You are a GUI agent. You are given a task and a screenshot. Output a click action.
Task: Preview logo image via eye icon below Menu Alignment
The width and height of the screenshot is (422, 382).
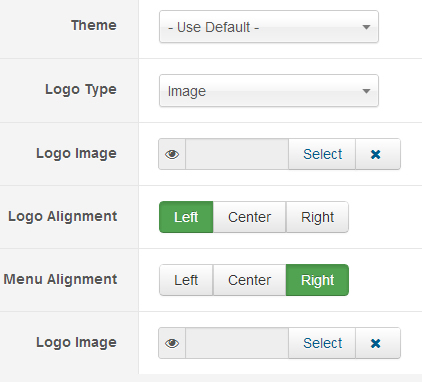[172, 343]
